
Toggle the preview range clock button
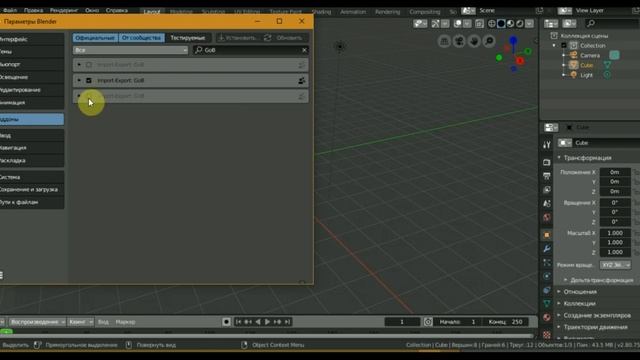[428, 322]
